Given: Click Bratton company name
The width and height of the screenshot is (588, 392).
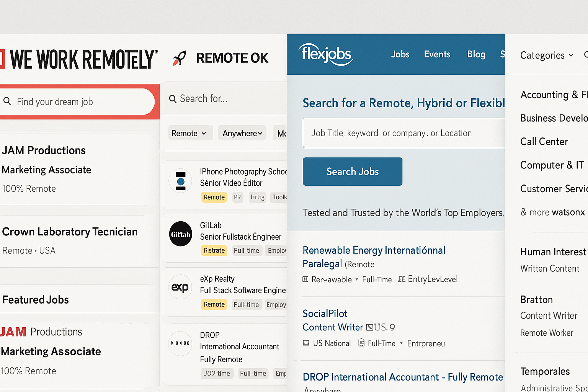Looking at the screenshot, I should coord(536,299).
